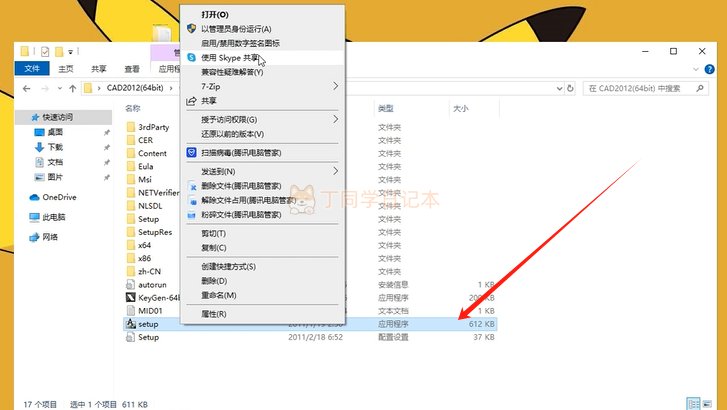Select the autorun file
Image resolution: width=727 pixels, height=410 pixels.
point(152,284)
